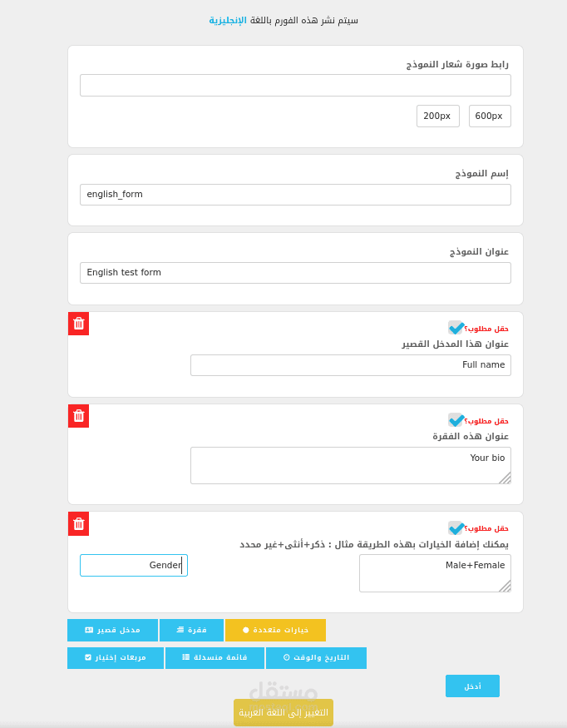Screen dimensions: 567x728
Task: Click the الإنجليزية language link at top
Action: pos(228,21)
